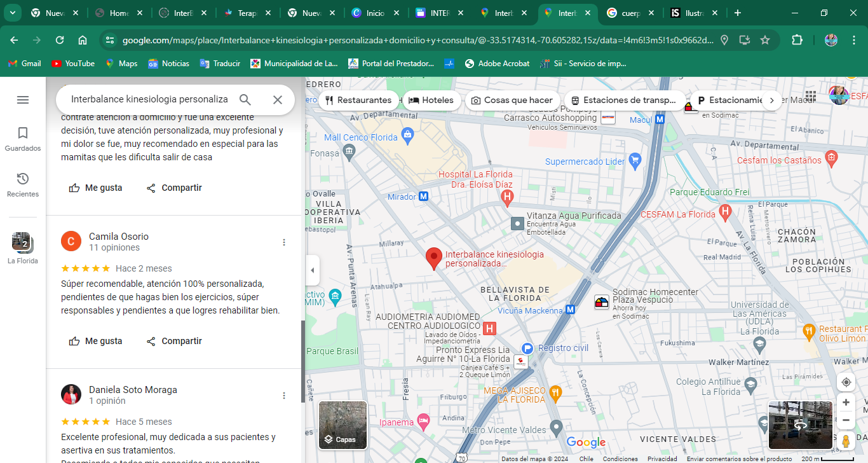Open the Adobe Acrobat bookmark

point(497,64)
